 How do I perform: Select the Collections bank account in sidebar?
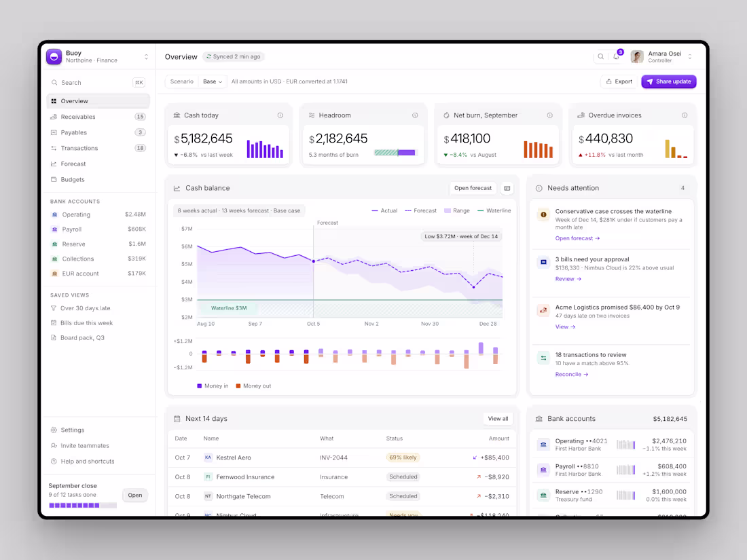(x=98, y=259)
